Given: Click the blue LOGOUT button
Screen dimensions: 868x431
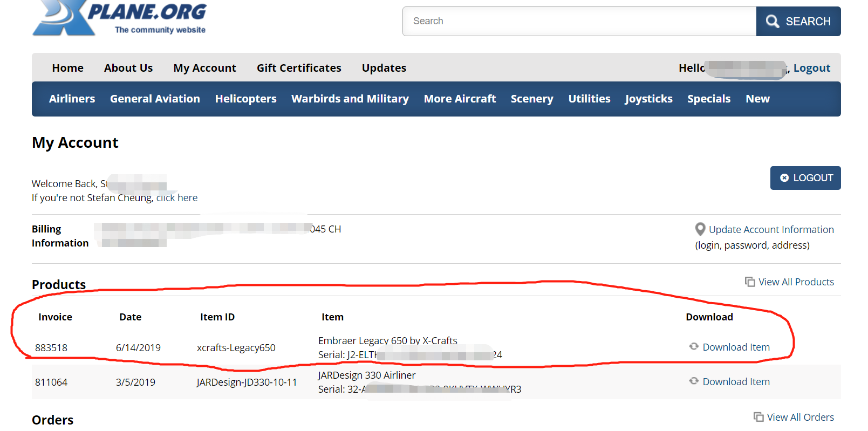Looking at the screenshot, I should coord(805,178).
